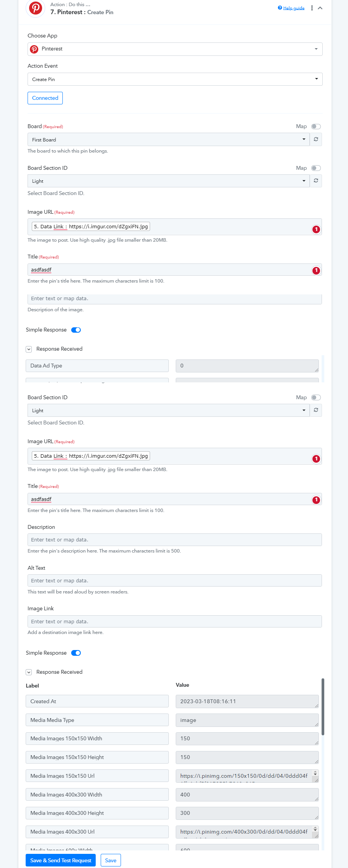Image resolution: width=348 pixels, height=868 pixels.
Task: Click the red badge in first Image URL field
Action: click(316, 229)
